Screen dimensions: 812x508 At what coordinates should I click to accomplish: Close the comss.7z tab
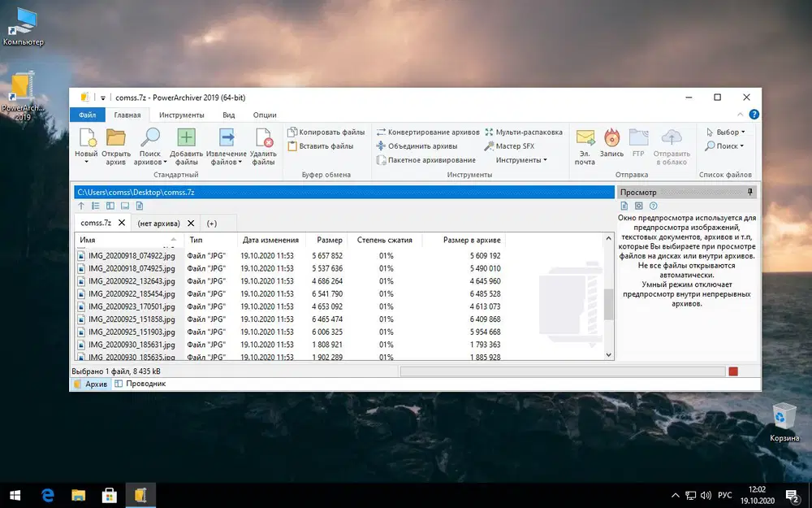point(122,223)
